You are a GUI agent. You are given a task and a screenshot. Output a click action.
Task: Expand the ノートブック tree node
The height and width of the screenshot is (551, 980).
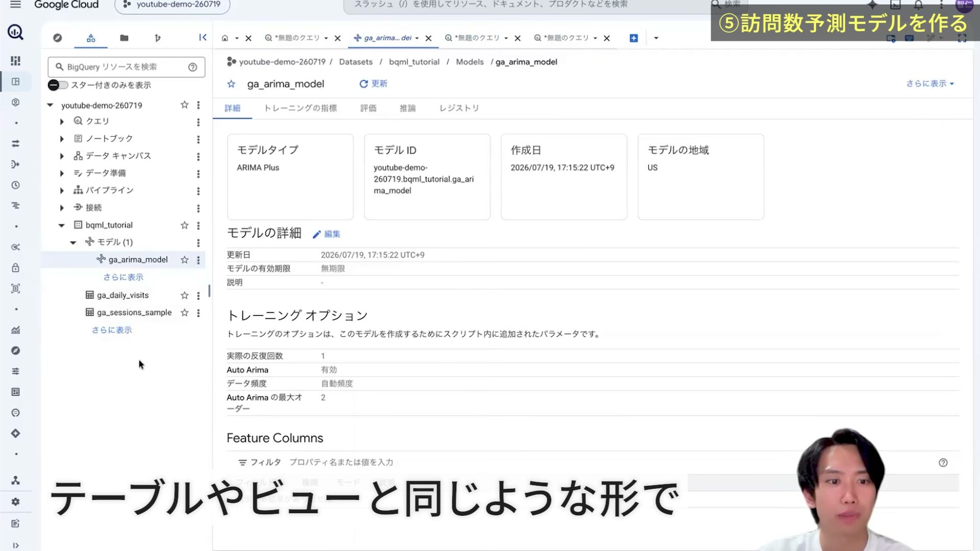pos(62,139)
